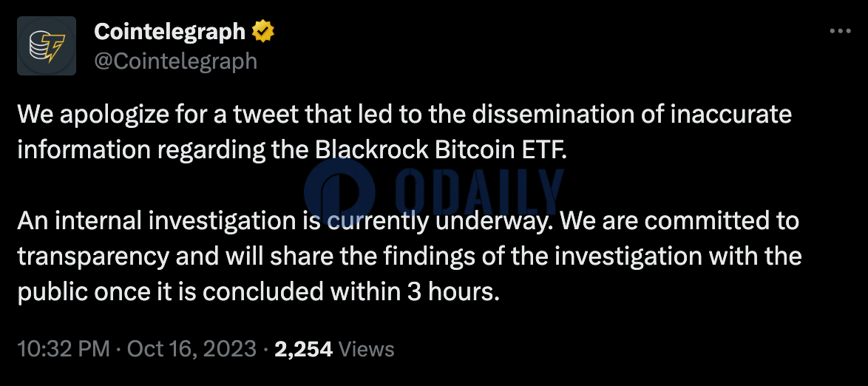
Task: Click the phrase "Blackrock Bitcoin ETF"
Action: pyautogui.click(x=441, y=151)
